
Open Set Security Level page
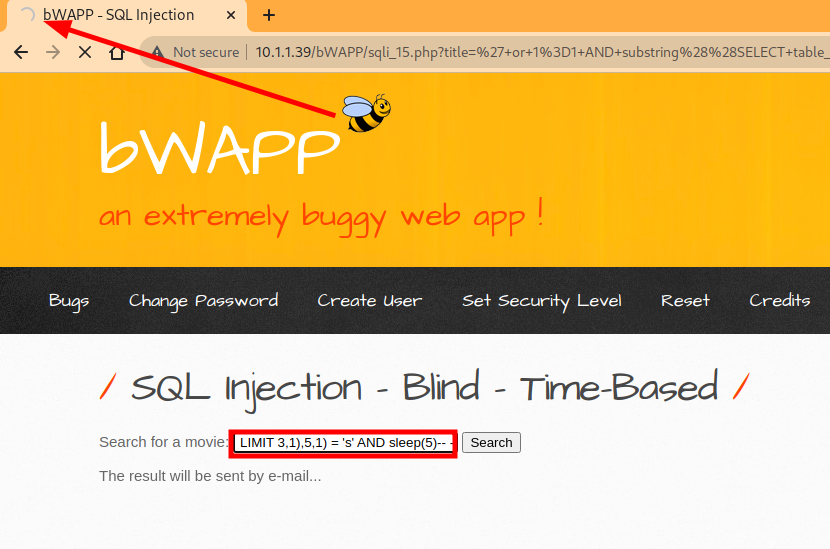click(x=542, y=301)
